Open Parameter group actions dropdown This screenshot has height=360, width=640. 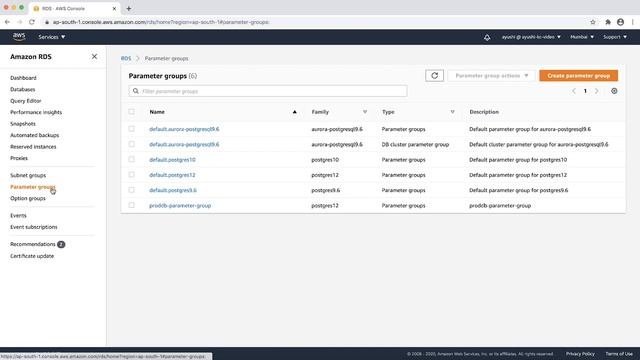pyautogui.click(x=491, y=76)
